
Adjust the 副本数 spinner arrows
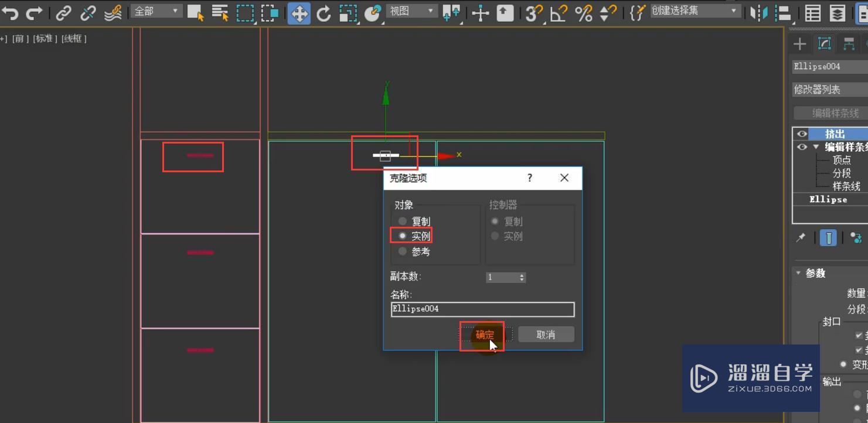[x=522, y=277]
